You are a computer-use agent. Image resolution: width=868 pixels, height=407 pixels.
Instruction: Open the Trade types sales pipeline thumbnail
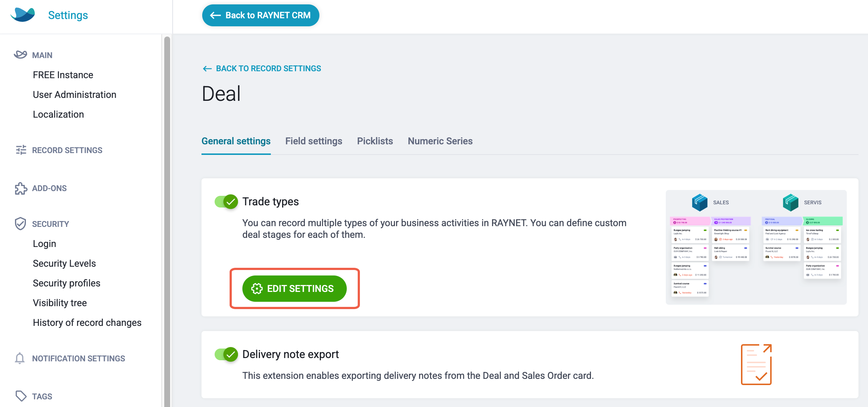point(756,247)
